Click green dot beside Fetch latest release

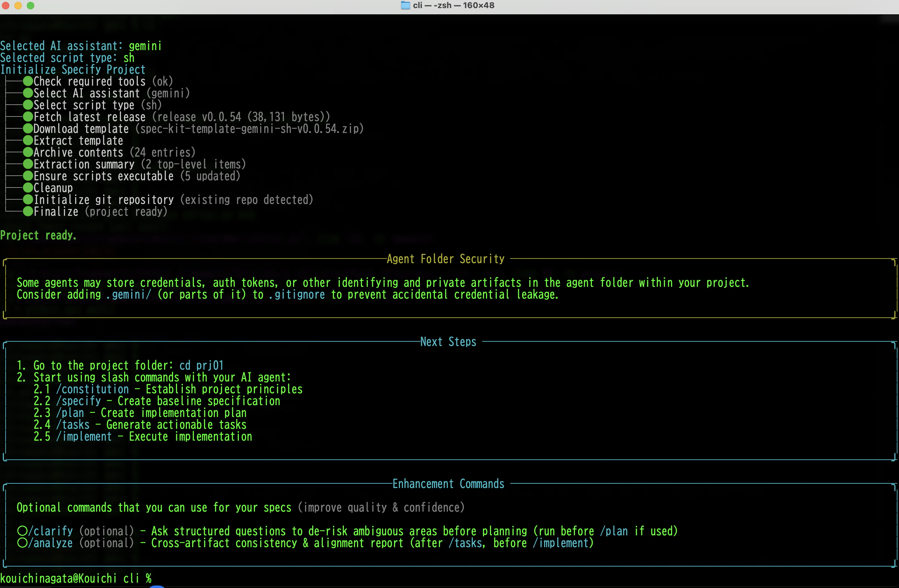28,117
